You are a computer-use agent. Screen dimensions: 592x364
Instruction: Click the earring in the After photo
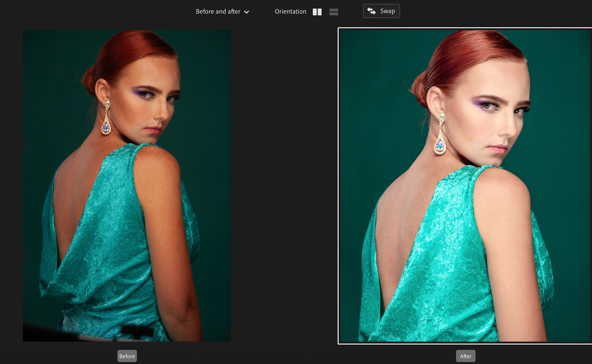click(x=440, y=134)
